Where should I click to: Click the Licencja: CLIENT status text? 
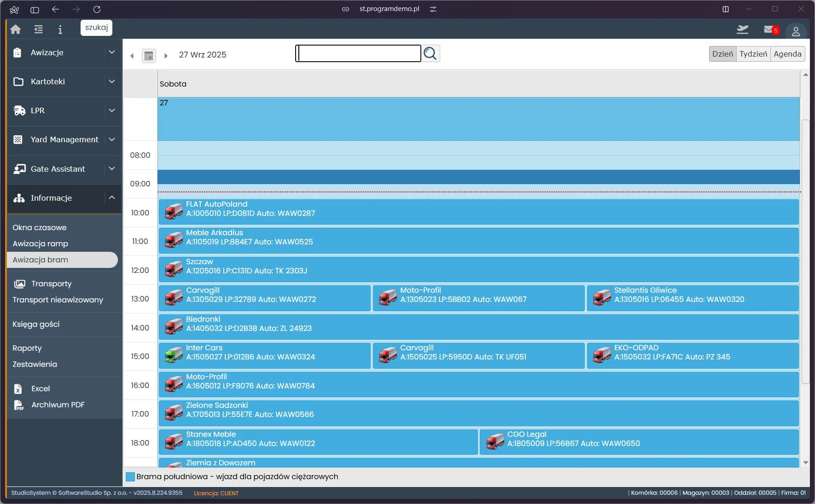pos(216,493)
